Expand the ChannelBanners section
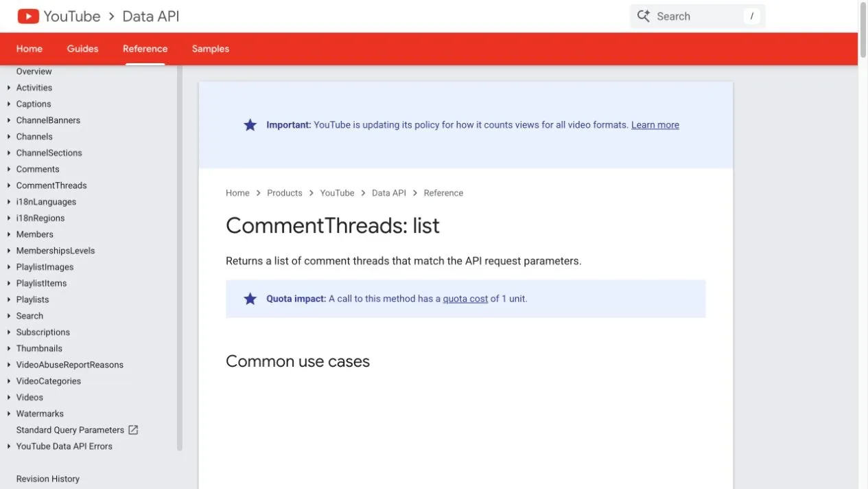Screen dimensions: 868x489 pos(8,120)
